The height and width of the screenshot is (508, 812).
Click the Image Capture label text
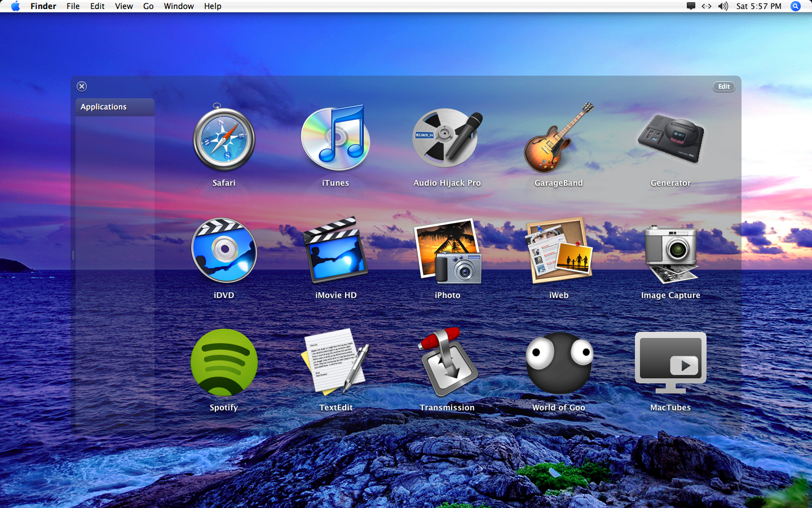click(x=670, y=295)
